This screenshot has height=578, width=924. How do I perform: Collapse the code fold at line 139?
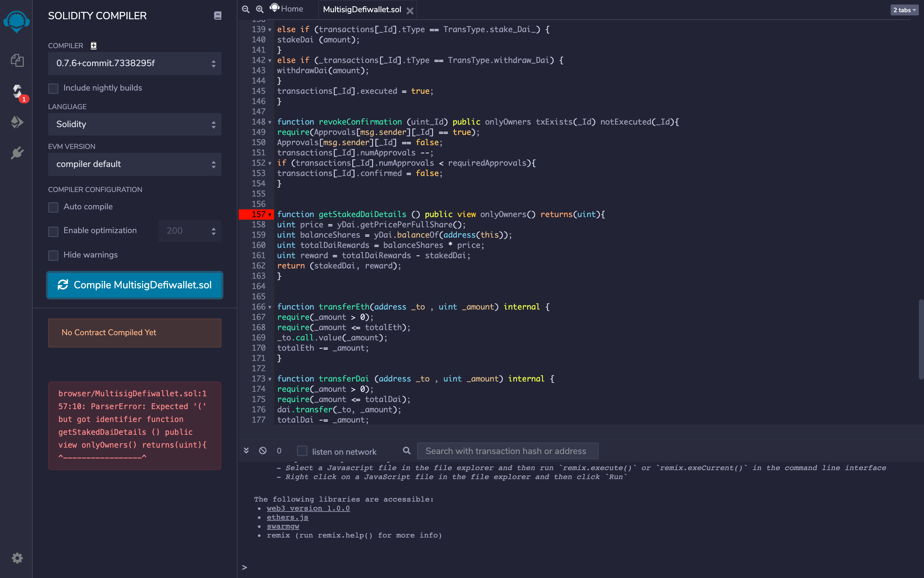tap(270, 30)
